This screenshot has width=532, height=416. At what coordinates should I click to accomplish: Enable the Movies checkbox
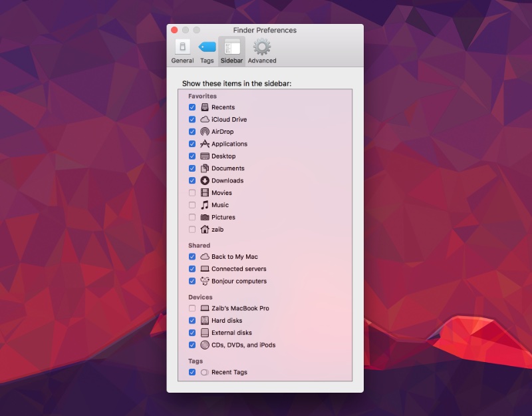(192, 192)
